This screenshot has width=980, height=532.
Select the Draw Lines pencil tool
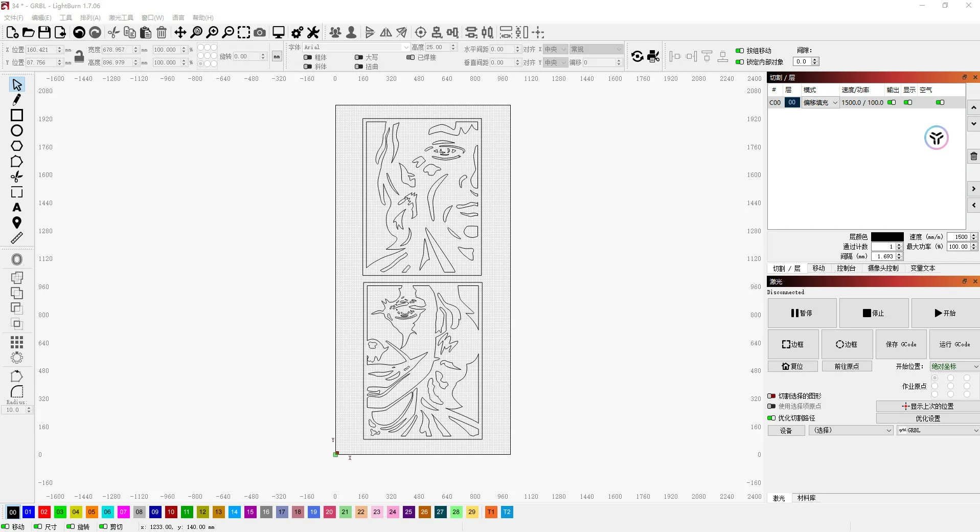coord(17,100)
